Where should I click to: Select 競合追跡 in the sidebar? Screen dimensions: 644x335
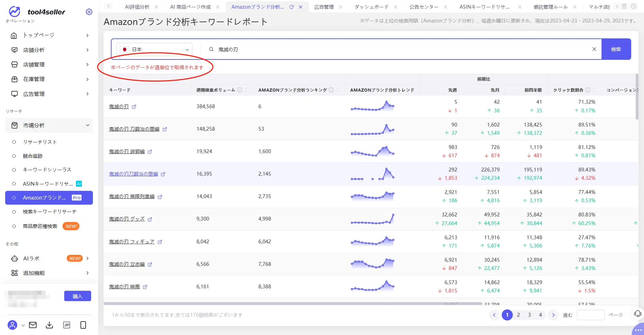32,156
